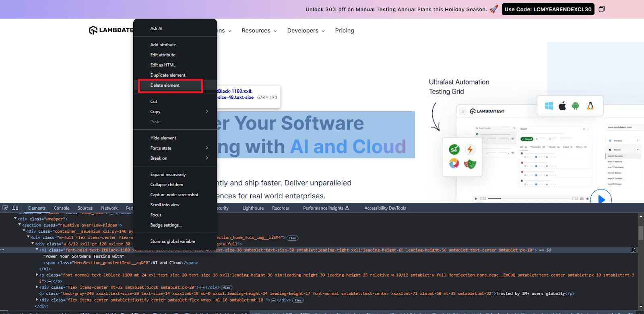Toggle the device toolbar icon in DevTools

point(15,208)
